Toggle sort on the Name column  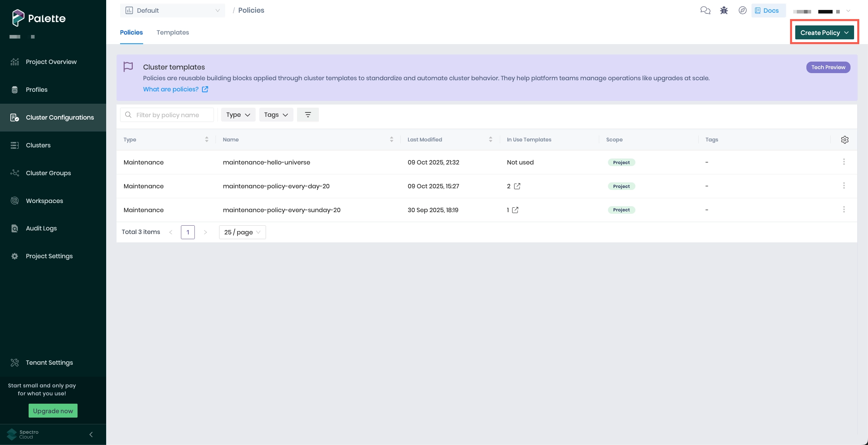[x=391, y=139]
